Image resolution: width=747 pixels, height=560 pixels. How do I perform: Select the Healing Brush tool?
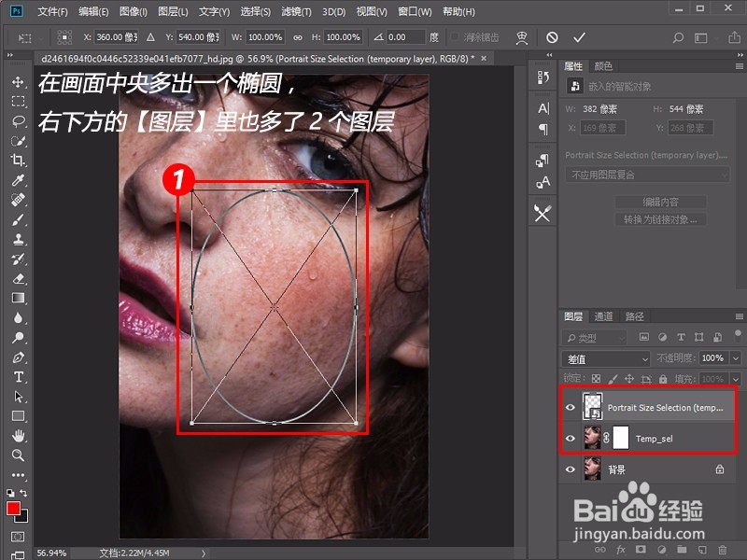click(18, 200)
